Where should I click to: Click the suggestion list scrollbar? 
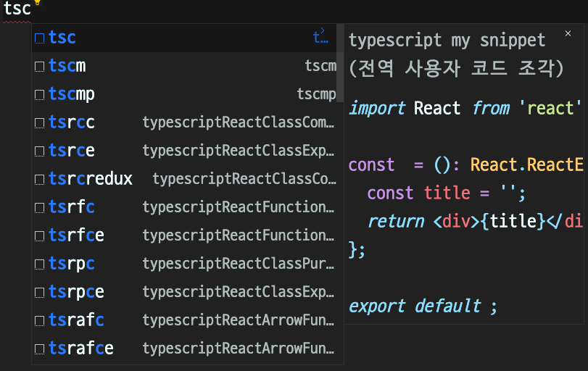point(340,63)
